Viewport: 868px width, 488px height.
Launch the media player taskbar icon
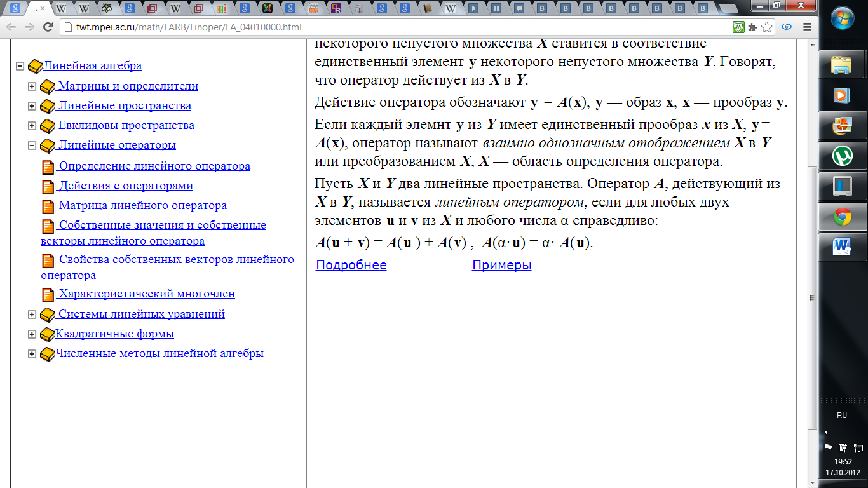(x=842, y=95)
